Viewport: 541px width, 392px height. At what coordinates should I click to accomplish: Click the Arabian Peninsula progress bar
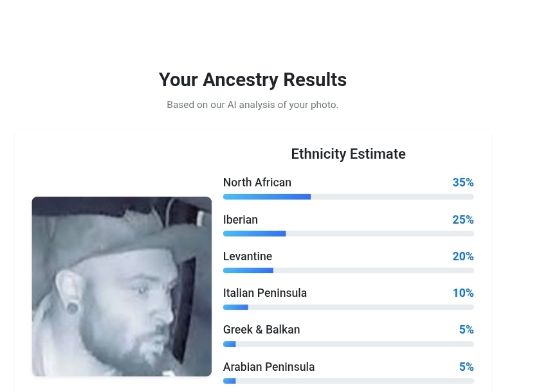tap(349, 381)
